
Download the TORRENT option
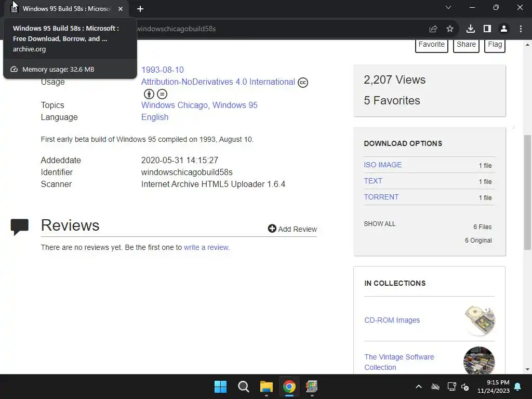tap(381, 197)
